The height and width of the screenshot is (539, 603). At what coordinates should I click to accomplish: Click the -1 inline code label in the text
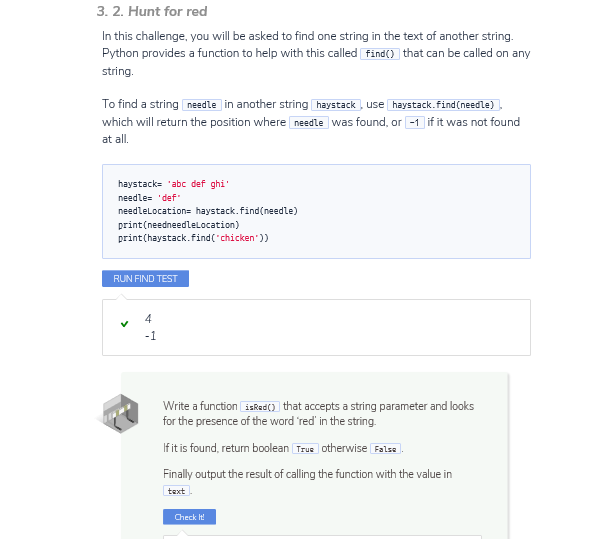click(x=415, y=123)
